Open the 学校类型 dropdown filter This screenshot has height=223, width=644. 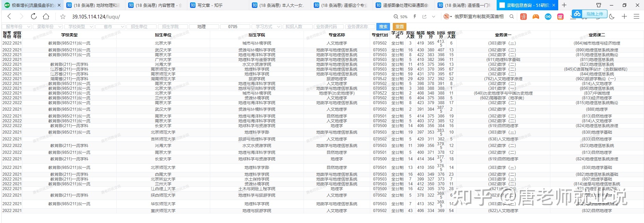(x=79, y=27)
